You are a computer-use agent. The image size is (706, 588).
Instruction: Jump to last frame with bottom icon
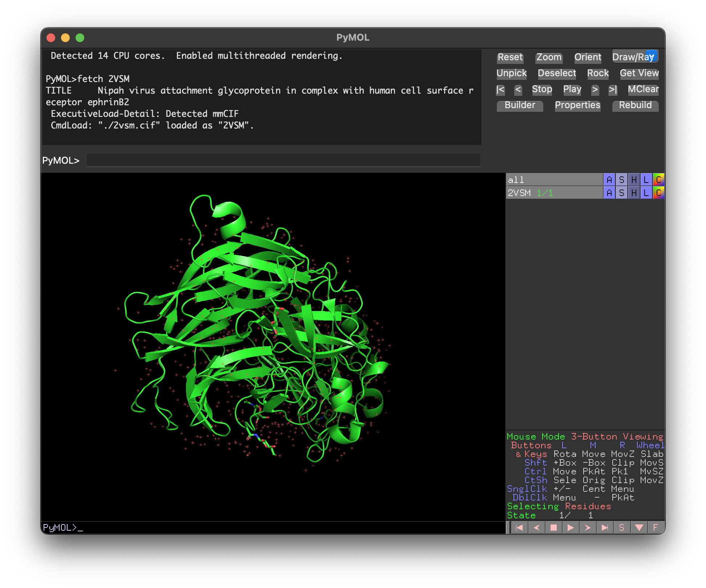coord(605,527)
